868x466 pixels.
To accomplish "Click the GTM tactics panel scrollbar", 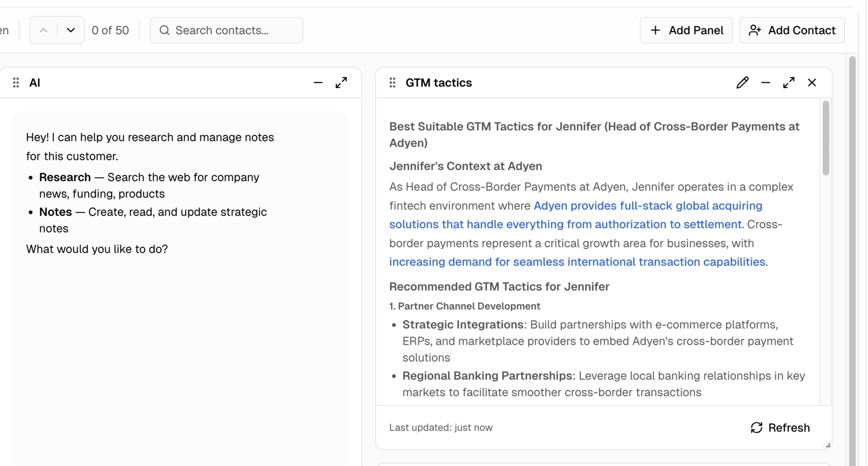I will click(x=825, y=138).
